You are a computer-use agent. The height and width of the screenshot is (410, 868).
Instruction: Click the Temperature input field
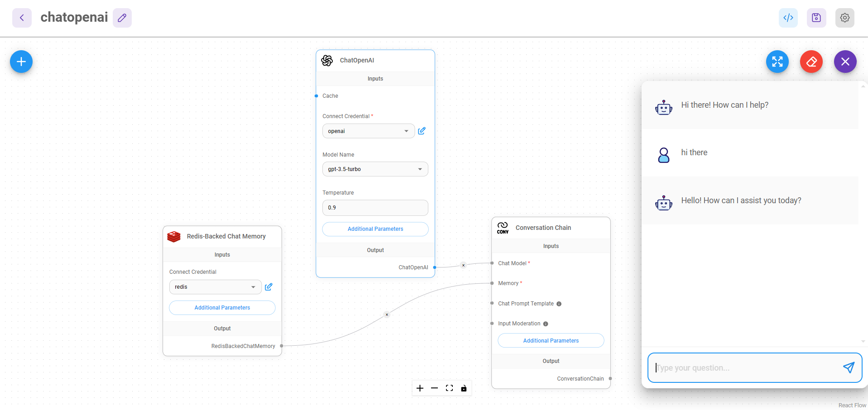point(375,208)
